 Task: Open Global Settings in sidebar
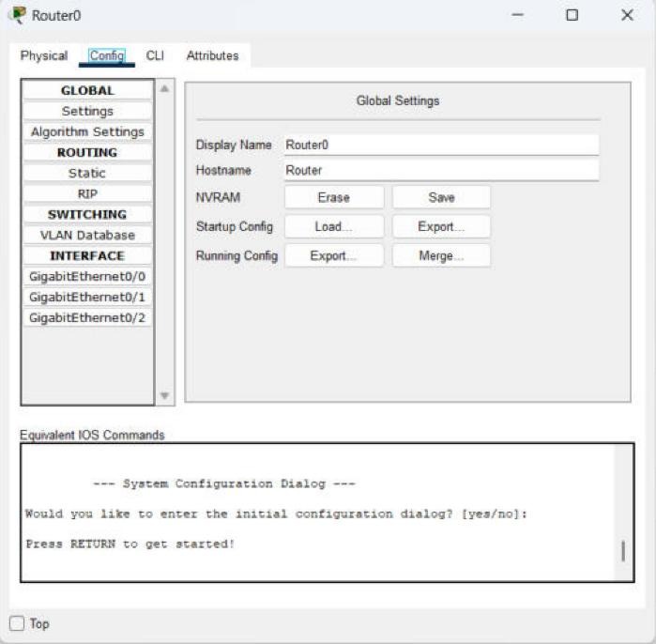(x=87, y=112)
